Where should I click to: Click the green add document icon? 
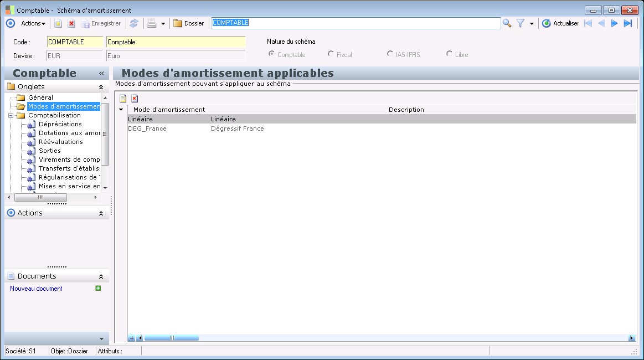98,288
